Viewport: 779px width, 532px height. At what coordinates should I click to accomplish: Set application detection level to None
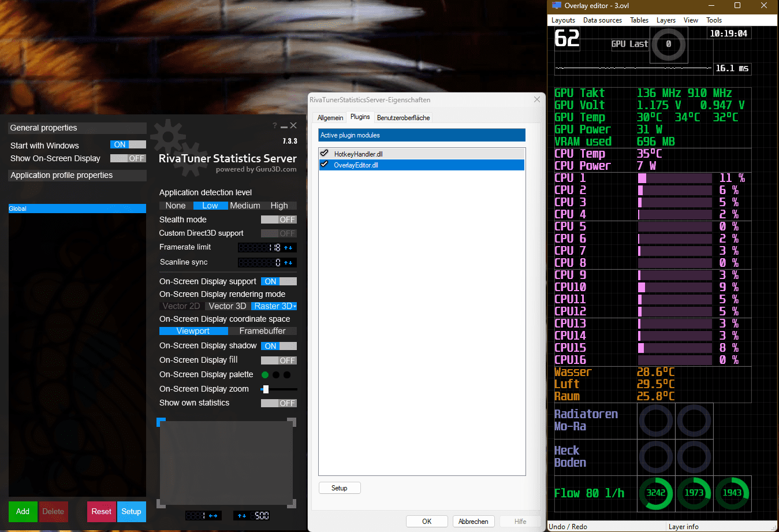(x=176, y=206)
